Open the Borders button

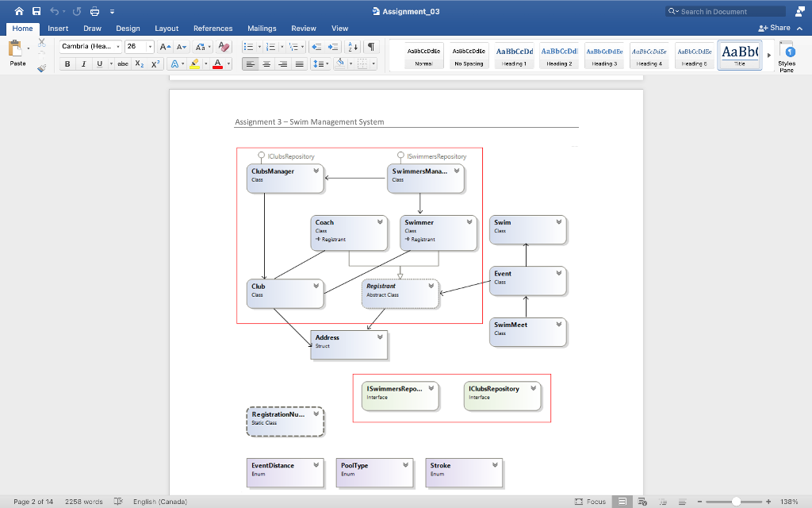point(362,63)
